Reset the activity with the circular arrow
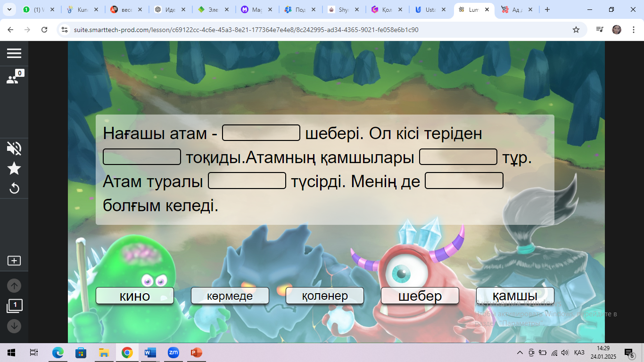This screenshot has width=644, height=362. pyautogui.click(x=14, y=189)
